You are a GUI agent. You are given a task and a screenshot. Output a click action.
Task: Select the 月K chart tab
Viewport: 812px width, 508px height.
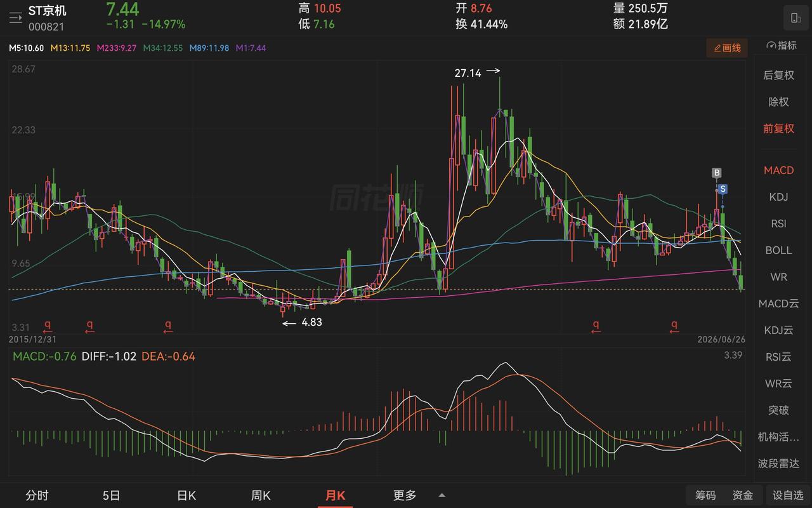[335, 495]
